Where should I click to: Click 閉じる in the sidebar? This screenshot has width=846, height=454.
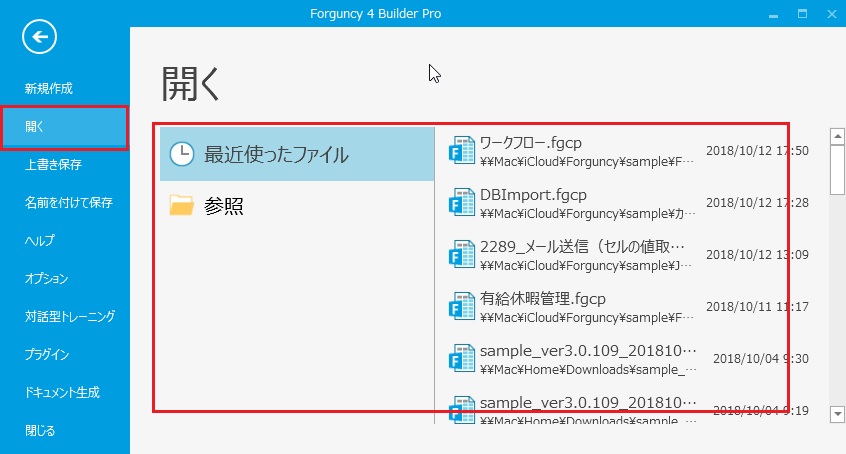coord(40,431)
